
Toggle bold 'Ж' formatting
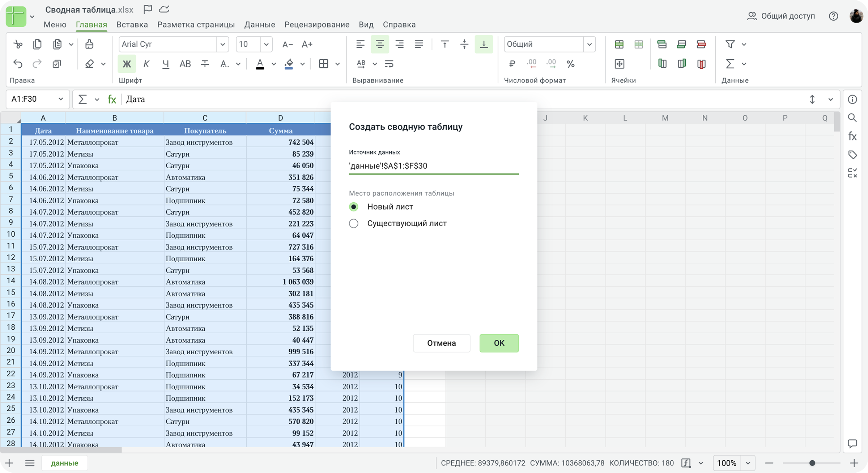pos(127,64)
